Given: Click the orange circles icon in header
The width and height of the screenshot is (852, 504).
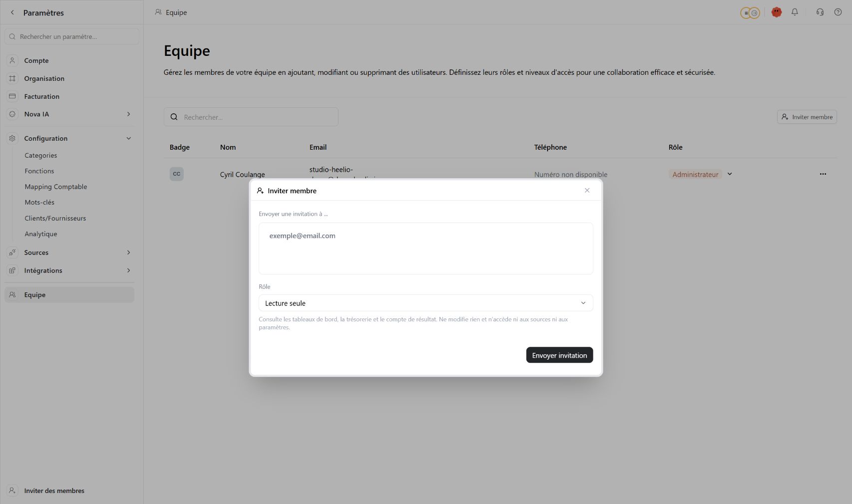Looking at the screenshot, I should coord(750,13).
